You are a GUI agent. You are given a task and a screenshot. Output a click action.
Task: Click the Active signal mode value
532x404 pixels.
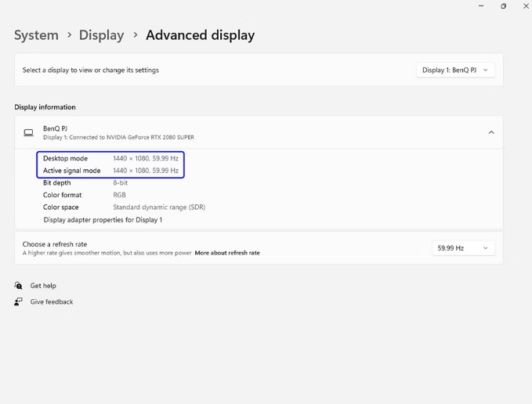coord(146,171)
